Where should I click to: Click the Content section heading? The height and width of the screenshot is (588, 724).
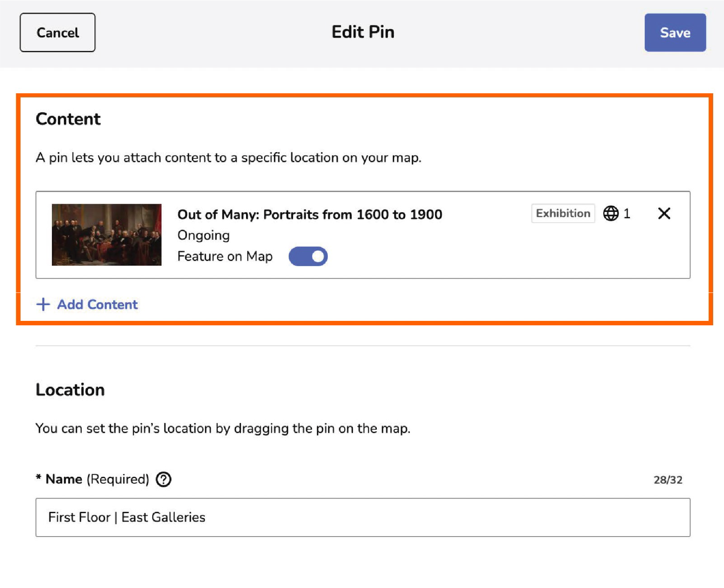pos(68,119)
